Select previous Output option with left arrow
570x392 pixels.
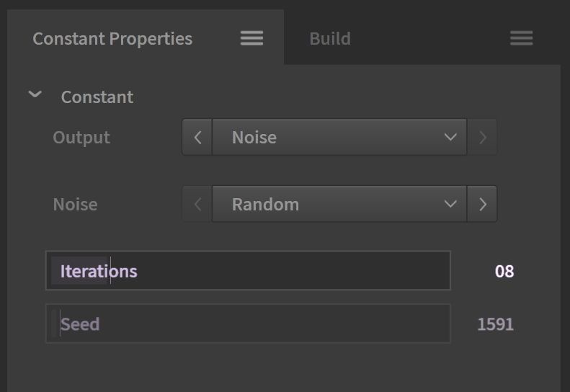[197, 138]
